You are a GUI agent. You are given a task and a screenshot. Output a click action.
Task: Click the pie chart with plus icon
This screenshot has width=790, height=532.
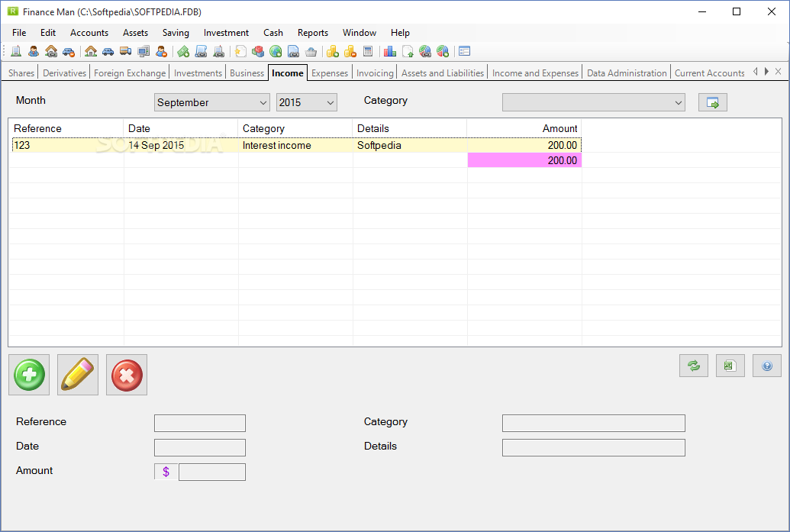(443, 51)
